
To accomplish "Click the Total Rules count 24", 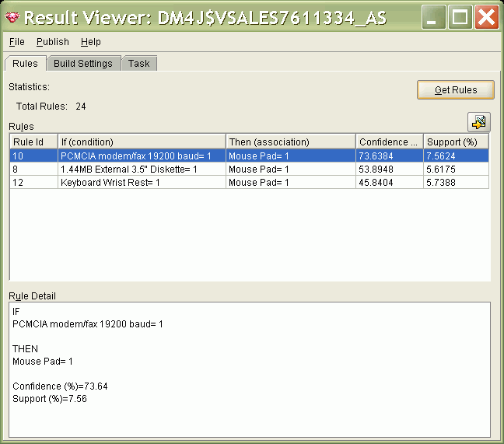I will (x=81, y=107).
